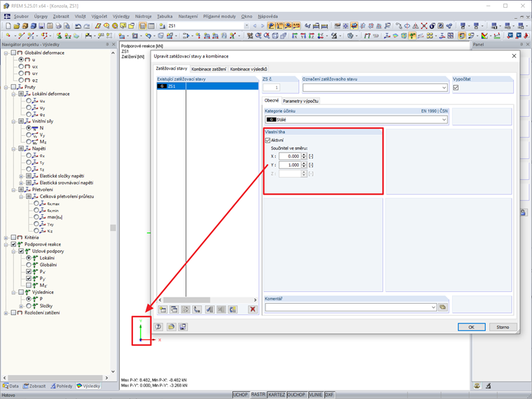This screenshot has width=532, height=399.
Task: Click the load-default folder icon in dialog
Action: 171,327
